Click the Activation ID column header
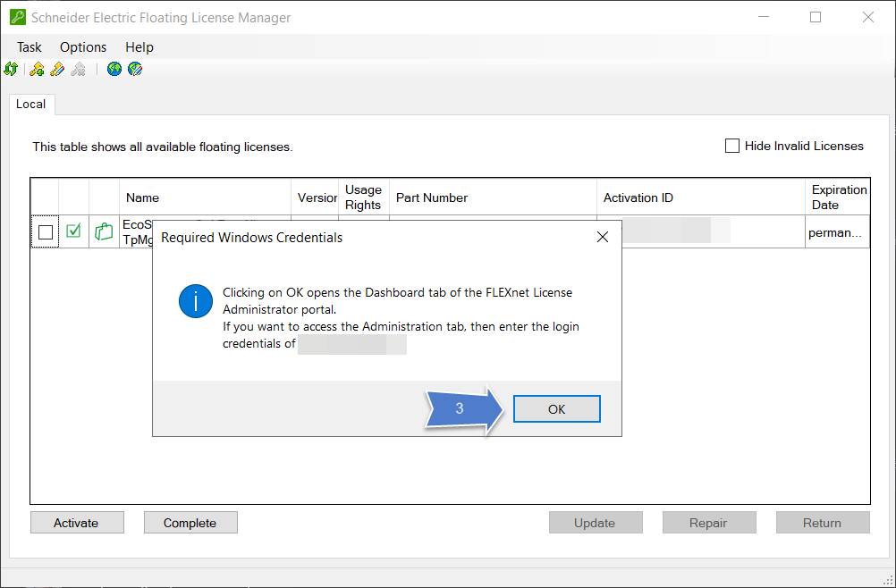This screenshot has height=588, width=896. coord(701,197)
